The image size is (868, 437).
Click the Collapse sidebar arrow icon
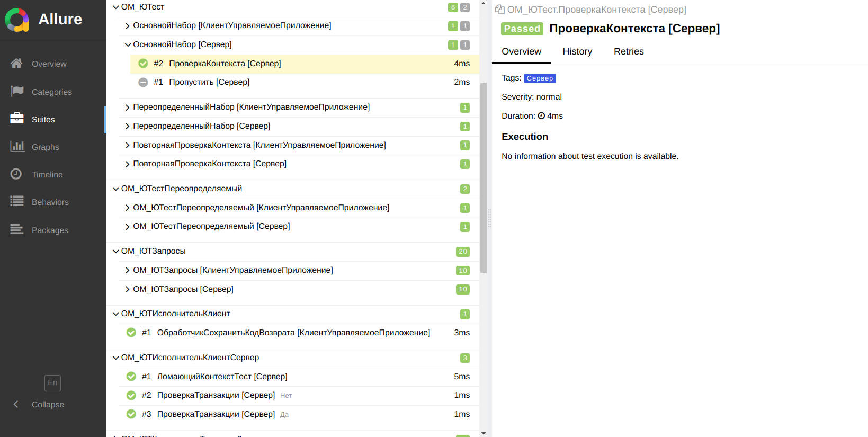click(x=16, y=404)
